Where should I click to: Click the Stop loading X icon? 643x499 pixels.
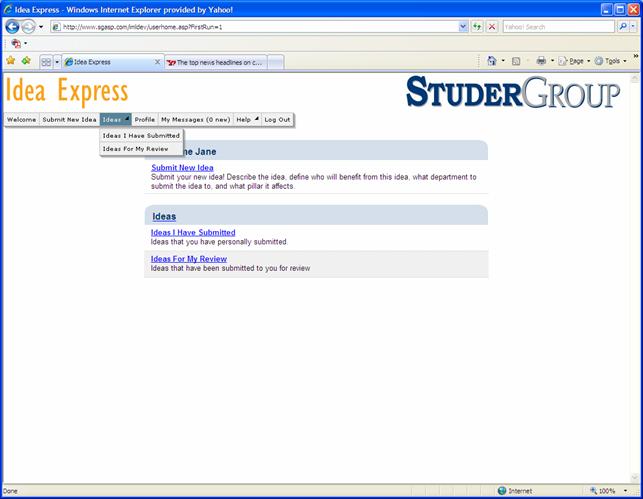click(492, 27)
